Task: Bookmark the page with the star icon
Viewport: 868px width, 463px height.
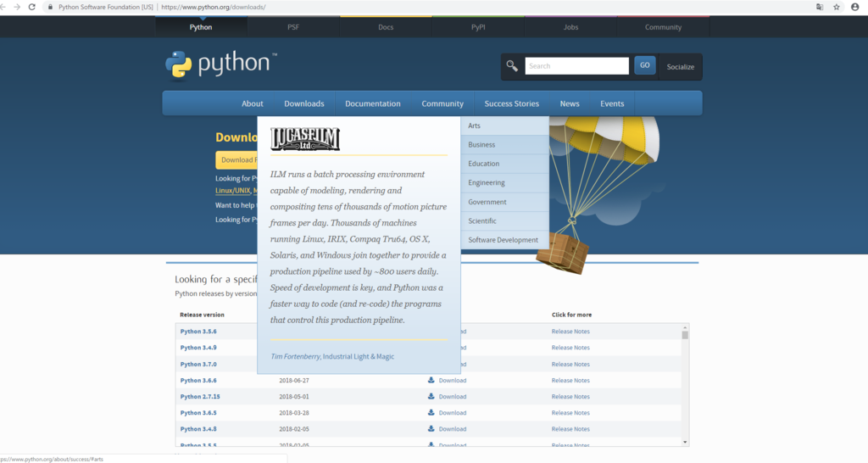Action: coord(837,7)
